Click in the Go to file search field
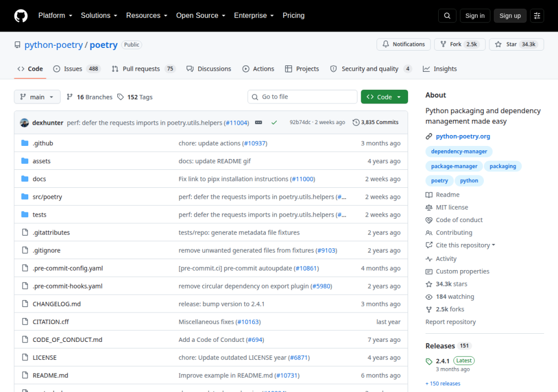Screen dimensions: 558x392 (302, 97)
